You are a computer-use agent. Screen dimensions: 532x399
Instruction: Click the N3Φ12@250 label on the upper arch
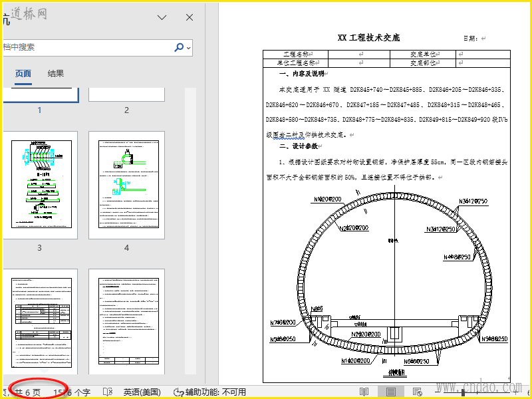pyautogui.click(x=473, y=201)
